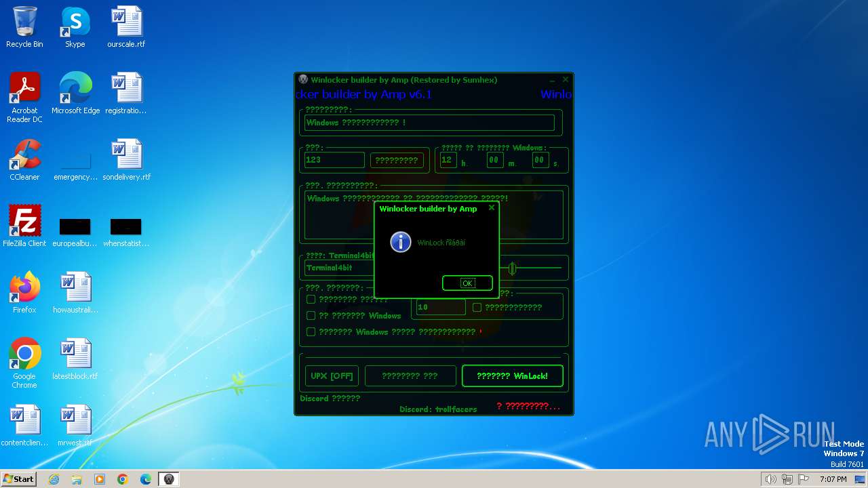868x488 pixels.
Task: Switch to the Winlocker builder taskbar button
Action: (169, 479)
